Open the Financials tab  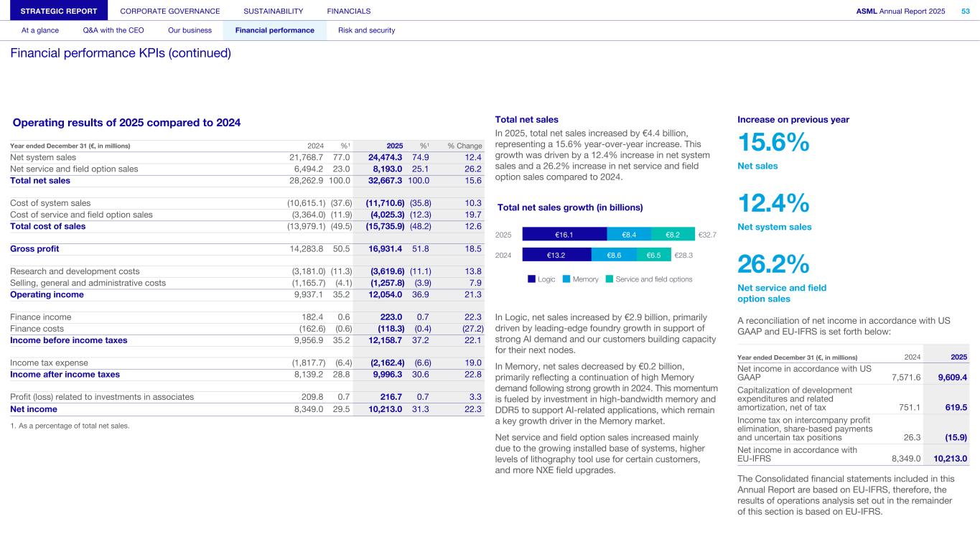coord(348,11)
